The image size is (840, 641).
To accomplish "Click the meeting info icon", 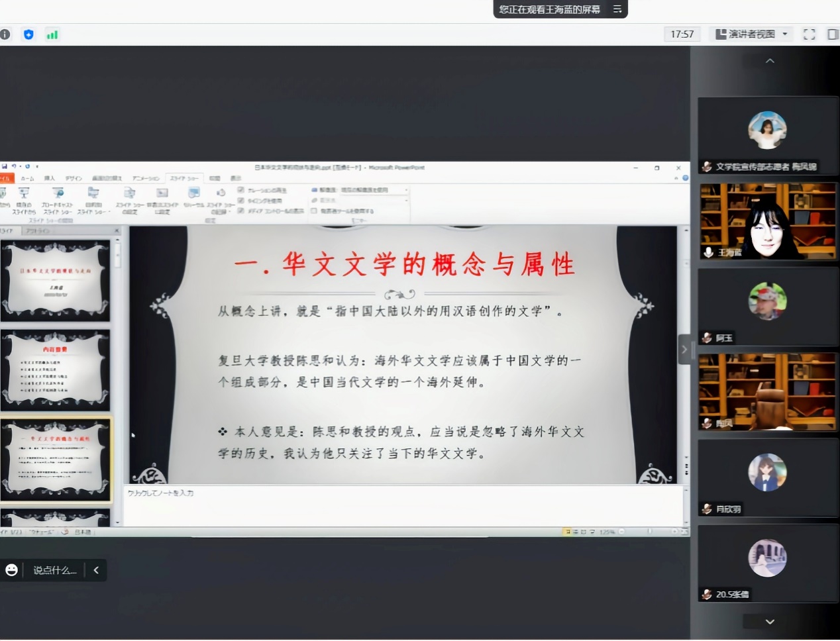I will click(x=5, y=34).
